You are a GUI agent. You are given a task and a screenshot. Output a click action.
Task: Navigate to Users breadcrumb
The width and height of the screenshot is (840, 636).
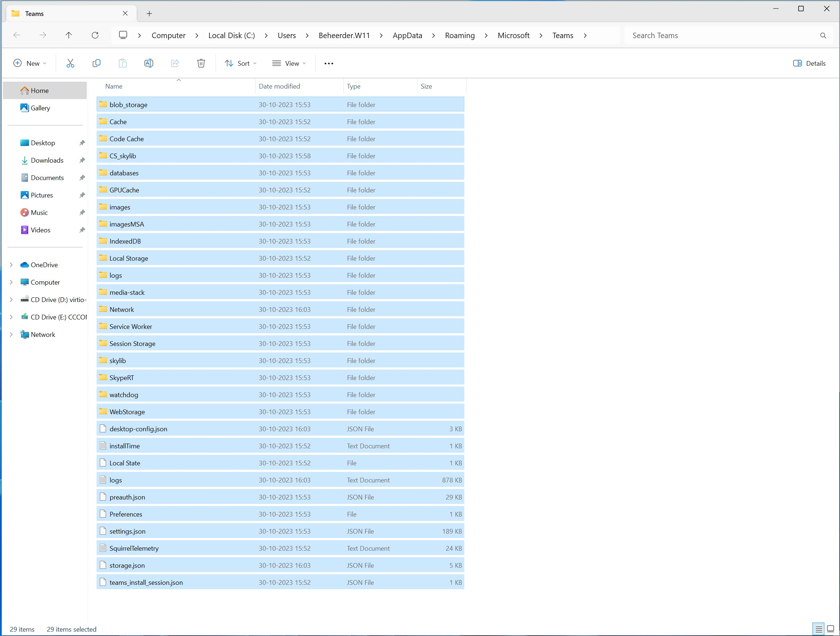[x=286, y=36]
